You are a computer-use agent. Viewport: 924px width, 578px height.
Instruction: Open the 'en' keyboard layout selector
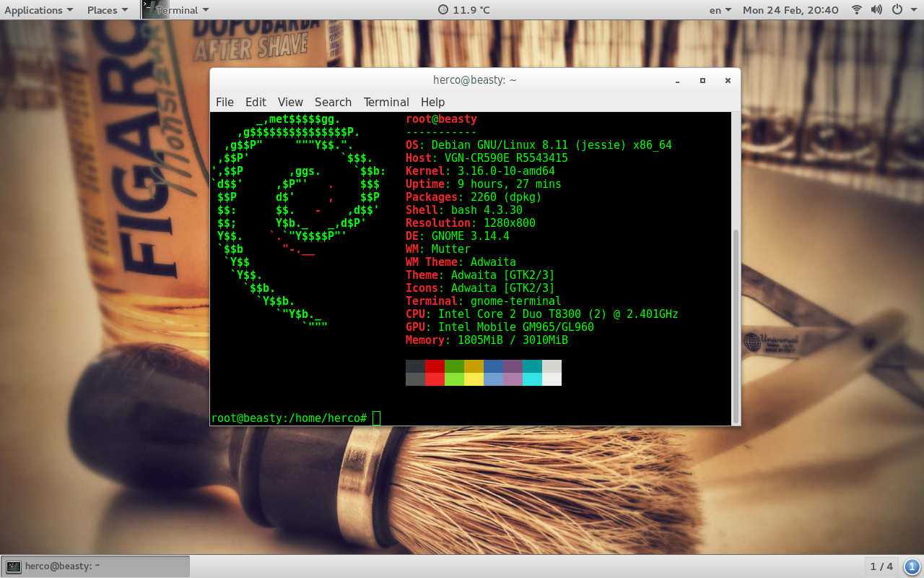click(720, 10)
